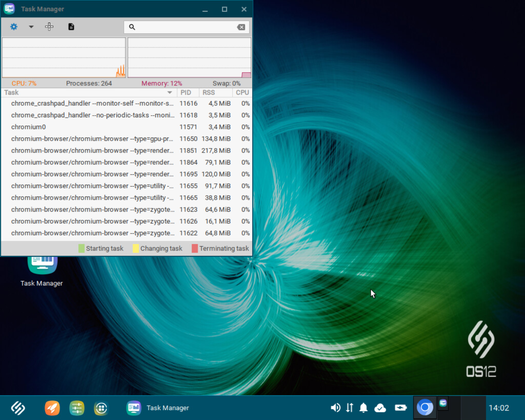Click the document icon in toolbar
Image resolution: width=525 pixels, height=420 pixels.
[x=71, y=27]
